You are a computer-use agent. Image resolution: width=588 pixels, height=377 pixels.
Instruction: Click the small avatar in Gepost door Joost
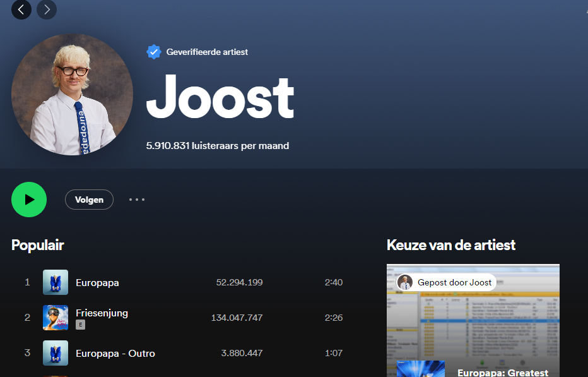click(405, 282)
